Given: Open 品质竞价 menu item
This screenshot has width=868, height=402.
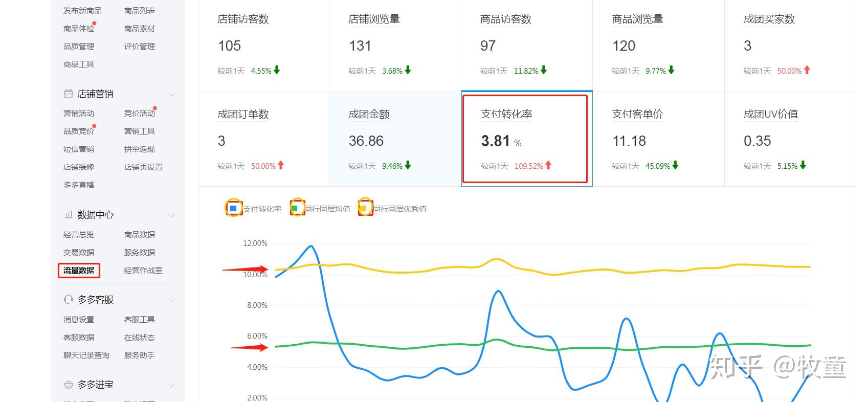Looking at the screenshot, I should (79, 131).
